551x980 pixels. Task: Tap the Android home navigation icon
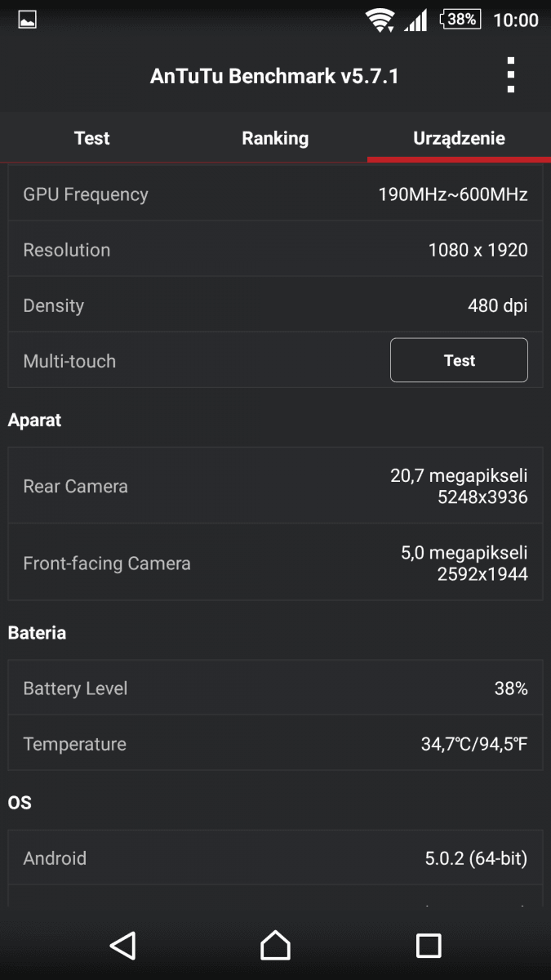click(275, 945)
